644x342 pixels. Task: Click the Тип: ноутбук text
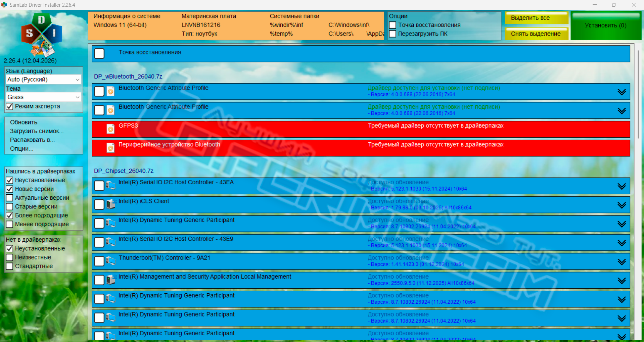pyautogui.click(x=199, y=34)
